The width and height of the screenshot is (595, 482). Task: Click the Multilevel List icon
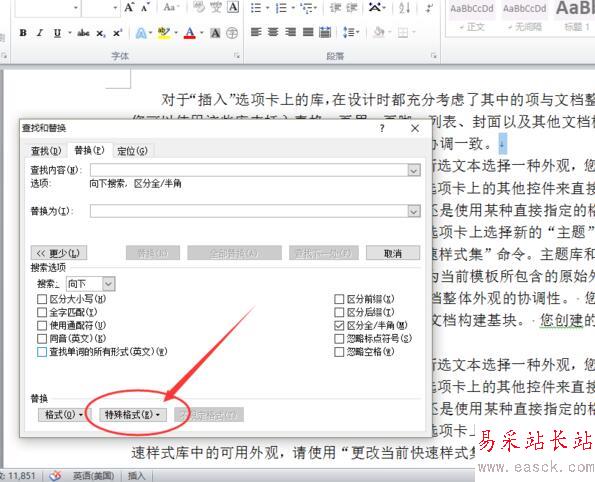306,8
